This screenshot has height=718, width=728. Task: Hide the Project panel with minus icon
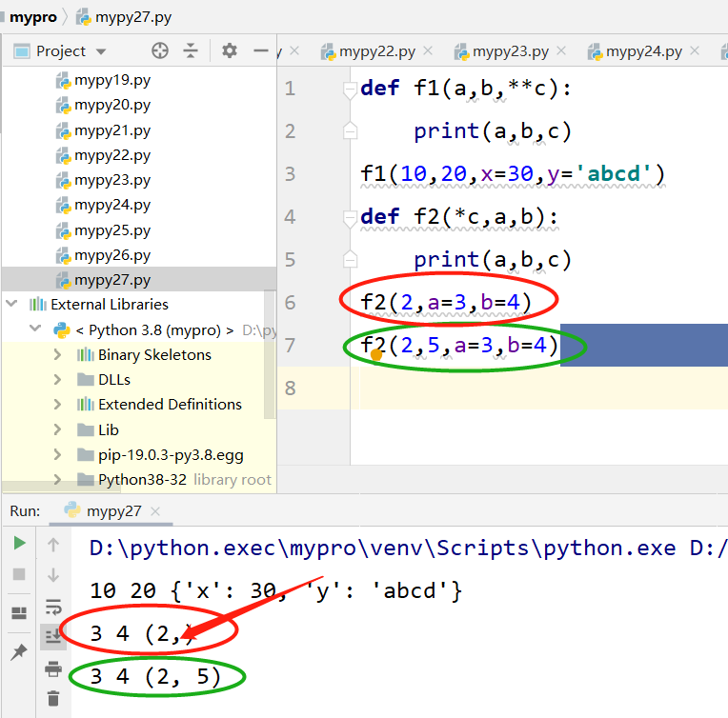click(261, 50)
